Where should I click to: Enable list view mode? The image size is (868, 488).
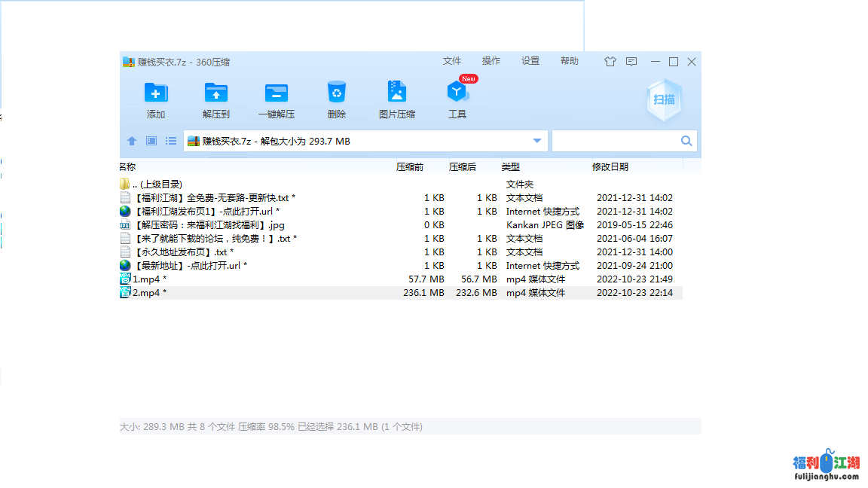pos(170,140)
